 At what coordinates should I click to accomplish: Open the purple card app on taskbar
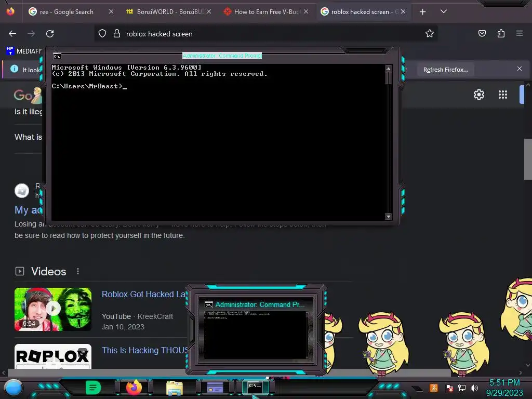tap(215, 387)
